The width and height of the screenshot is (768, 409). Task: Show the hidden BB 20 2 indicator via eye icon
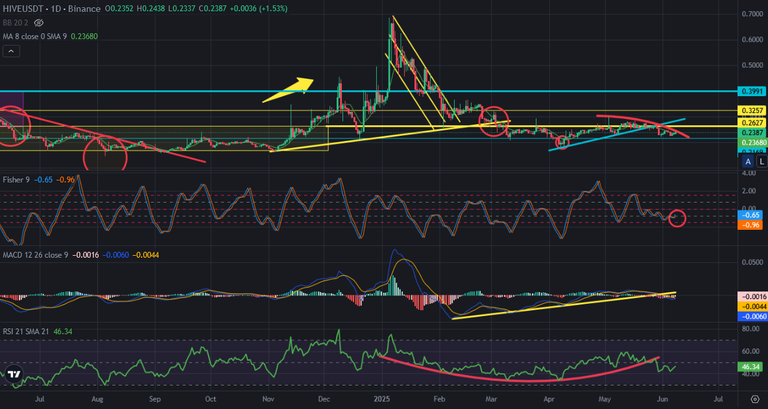click(x=39, y=23)
